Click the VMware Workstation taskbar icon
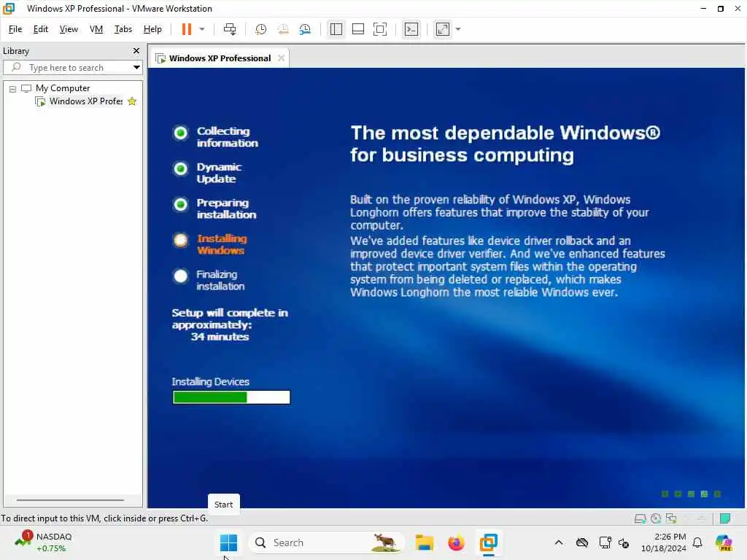This screenshot has height=560, width=747. [488, 542]
